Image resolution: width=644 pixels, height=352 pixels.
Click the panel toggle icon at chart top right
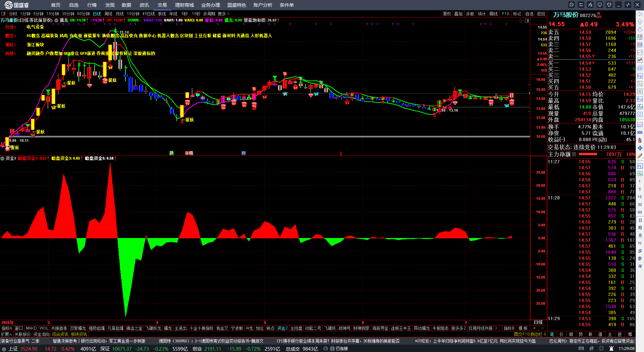pos(527,21)
